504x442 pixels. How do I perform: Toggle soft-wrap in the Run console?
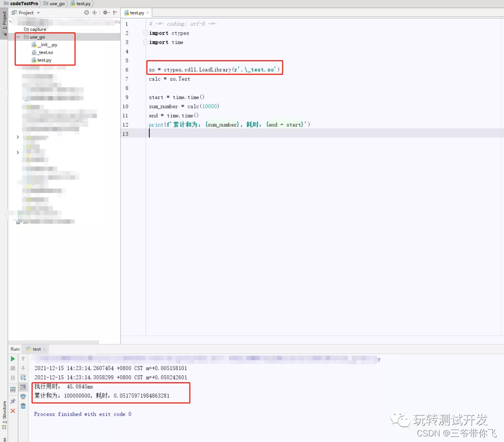(23, 378)
